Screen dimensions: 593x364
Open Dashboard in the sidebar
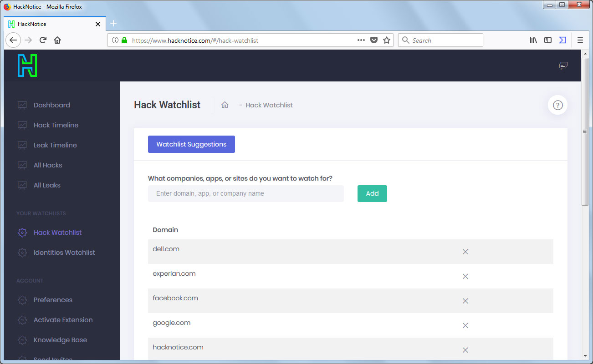click(x=52, y=105)
